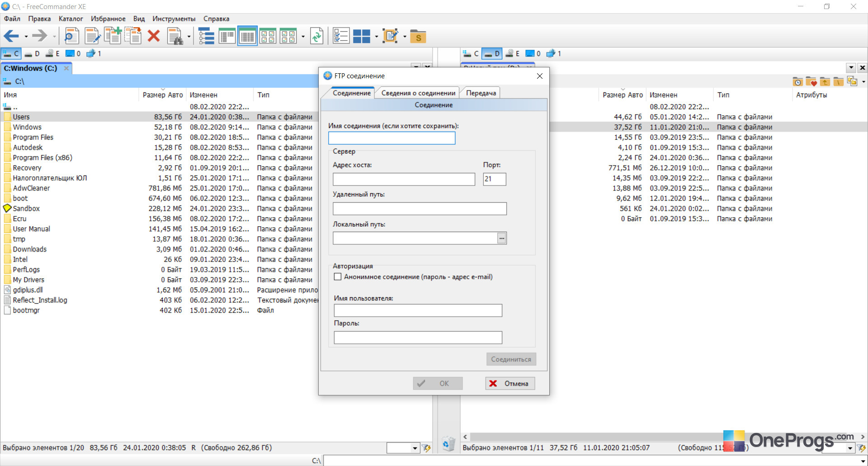Screen dimensions: 868x466
Task: Click the grey Forward arrow in toolbar
Action: click(40, 36)
